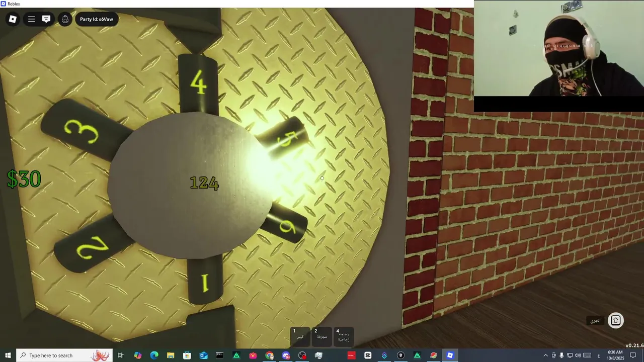Open File Explorer from taskbar
This screenshot has width=644, height=362.
pos(171,355)
